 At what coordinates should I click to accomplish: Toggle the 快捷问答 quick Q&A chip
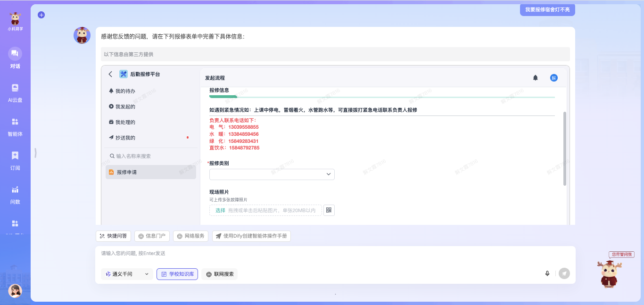113,236
